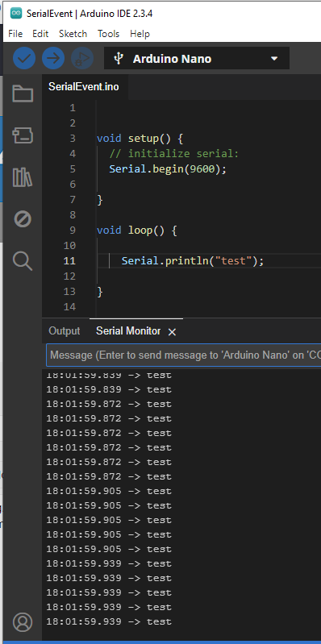Click the first 18:01:59.905 -> test line
This screenshot has width=321, height=644.
(x=109, y=491)
